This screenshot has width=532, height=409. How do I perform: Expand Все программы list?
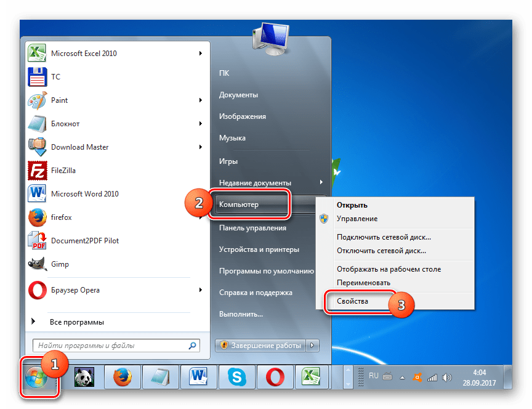point(77,322)
